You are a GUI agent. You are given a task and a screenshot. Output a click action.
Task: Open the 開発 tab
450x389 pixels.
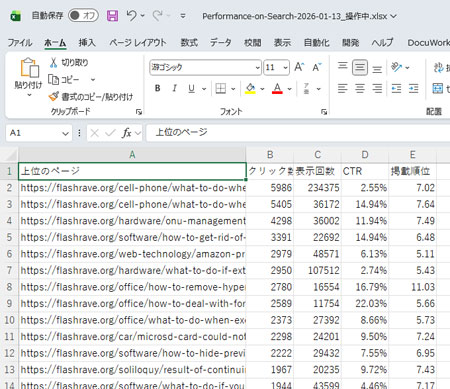click(x=351, y=43)
